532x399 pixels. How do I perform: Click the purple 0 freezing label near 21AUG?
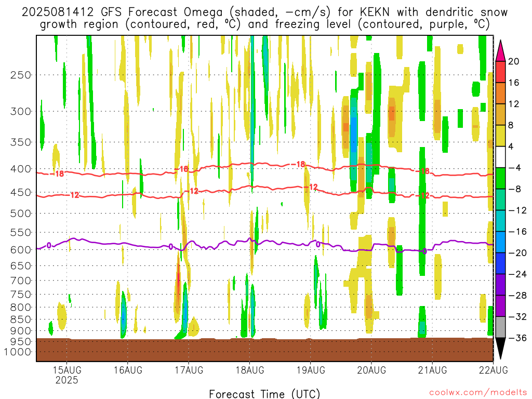[x=424, y=251]
